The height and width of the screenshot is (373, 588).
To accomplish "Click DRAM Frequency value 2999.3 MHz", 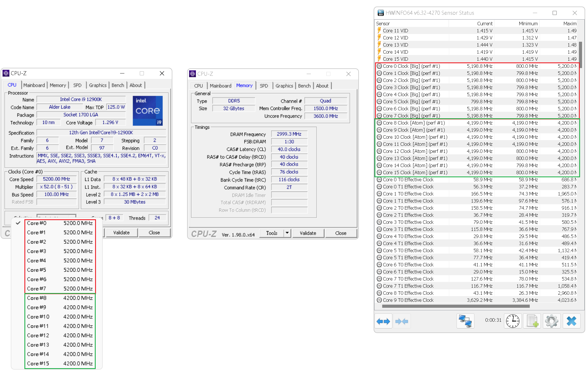I will [289, 134].
